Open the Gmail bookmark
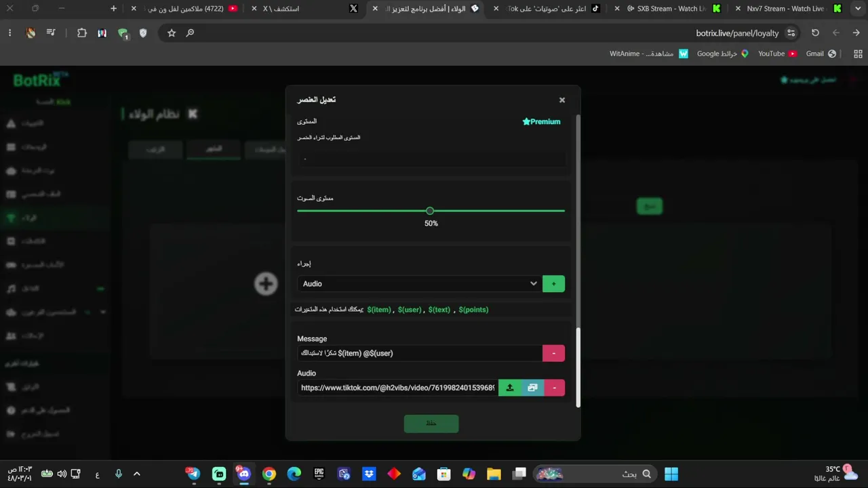The width and height of the screenshot is (868, 488). pyautogui.click(x=821, y=54)
